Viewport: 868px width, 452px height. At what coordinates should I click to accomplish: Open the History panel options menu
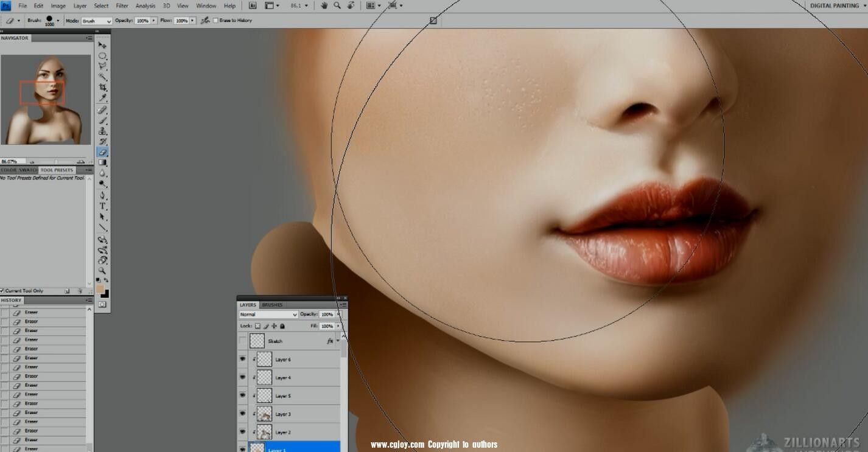coord(89,301)
